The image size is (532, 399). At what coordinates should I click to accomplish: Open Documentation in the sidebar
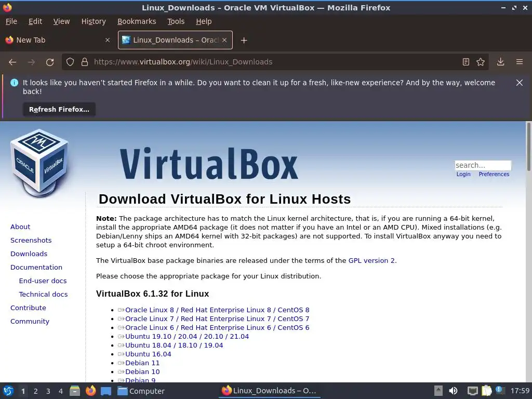(x=36, y=268)
